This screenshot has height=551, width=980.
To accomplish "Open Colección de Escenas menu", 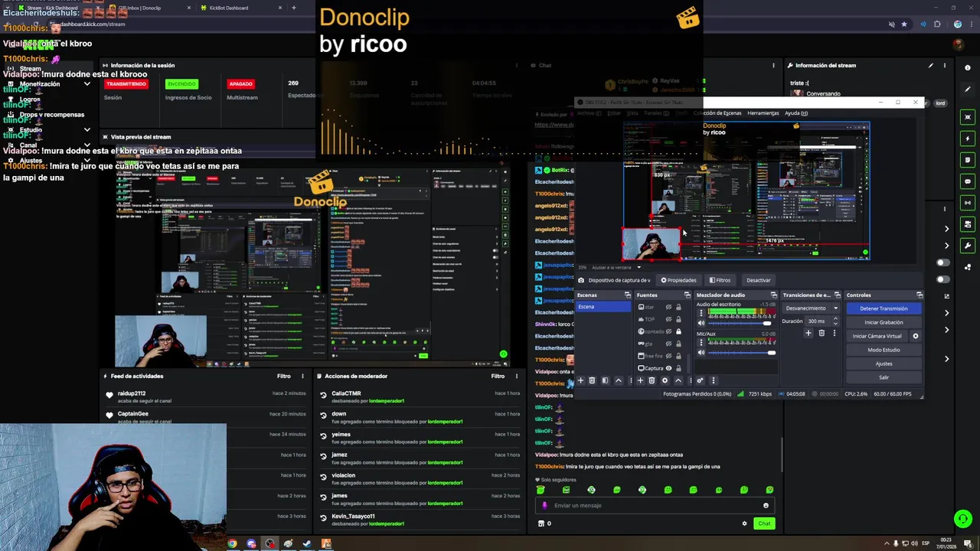I will (x=717, y=113).
